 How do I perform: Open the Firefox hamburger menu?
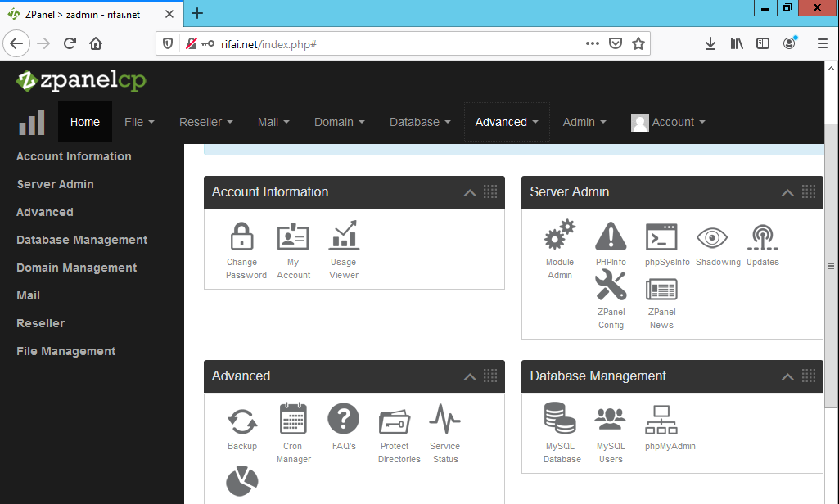coord(823,43)
